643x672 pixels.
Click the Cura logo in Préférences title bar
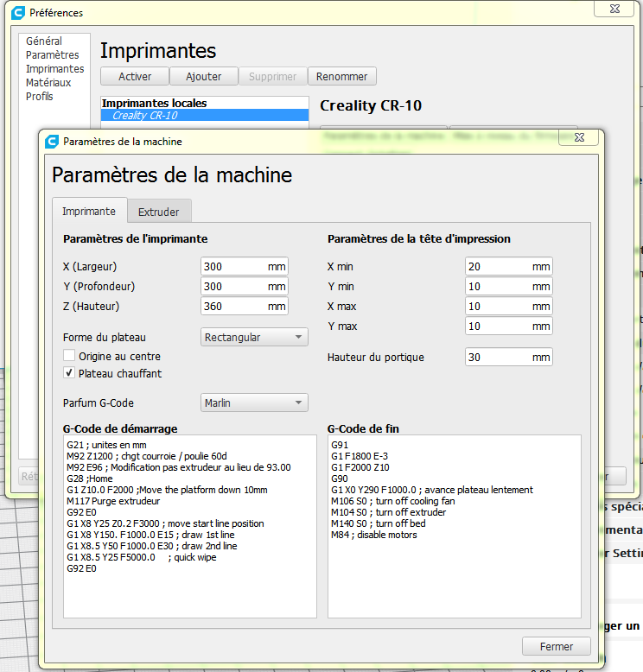(x=18, y=13)
